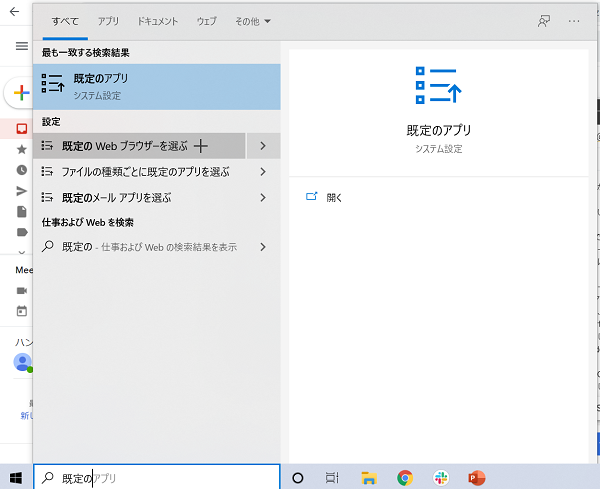Viewport: 600px width, 489px height.
Task: Click the Windows Start button
Action: coord(16,478)
